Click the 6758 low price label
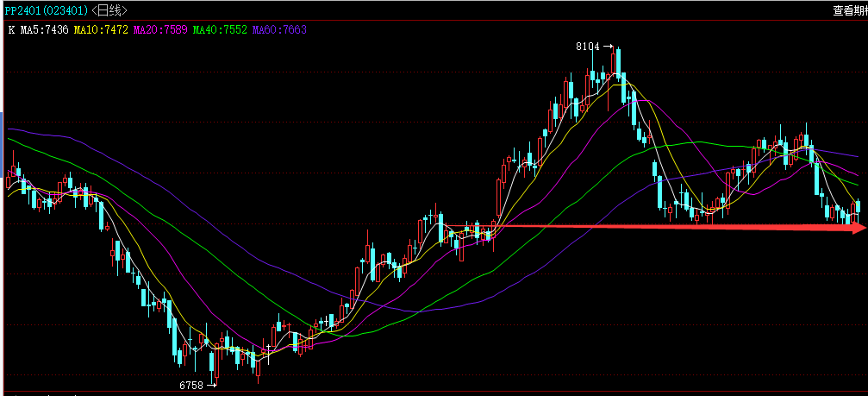The height and width of the screenshot is (396, 868). (x=190, y=385)
